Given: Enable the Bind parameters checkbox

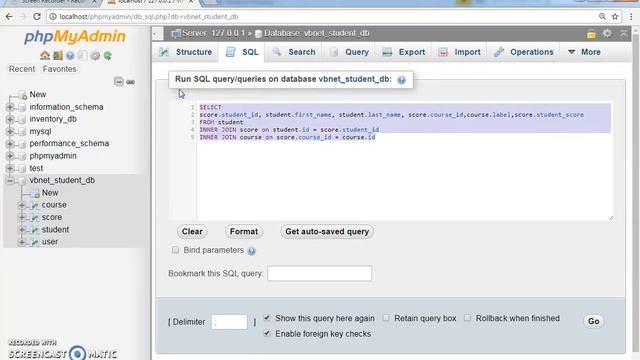Looking at the screenshot, I should [175, 250].
